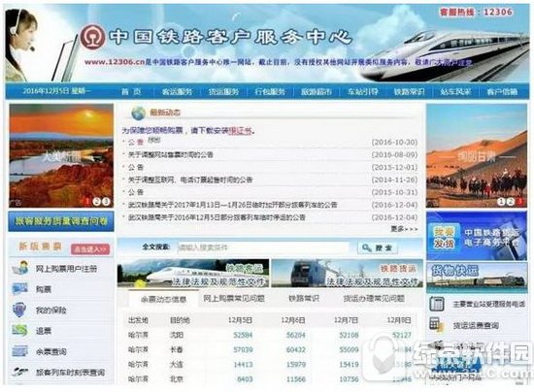Viewport: 534px width, 392px height.
Task: Switch to the 铁路常识 tab
Action: click(x=304, y=299)
